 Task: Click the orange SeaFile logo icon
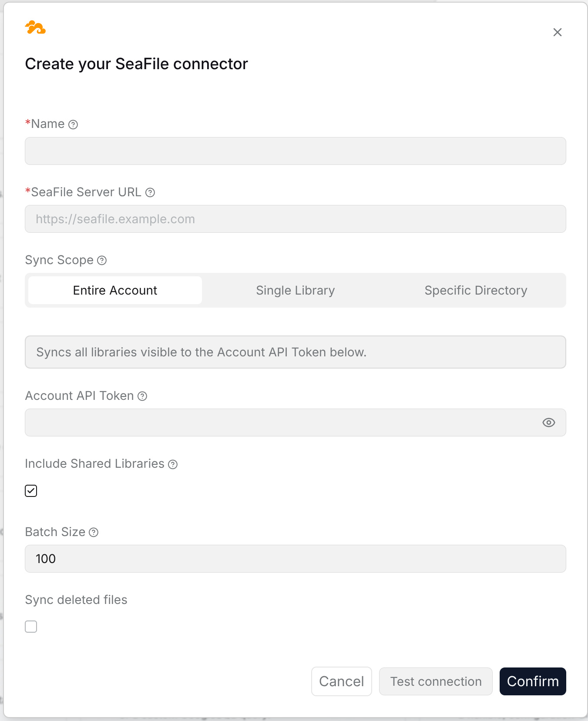[35, 27]
